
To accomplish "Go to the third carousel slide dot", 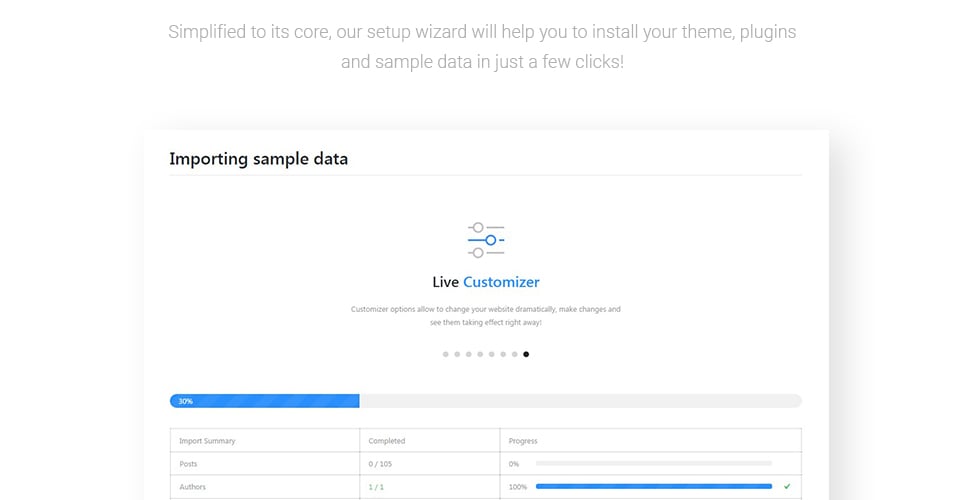I will [x=468, y=354].
